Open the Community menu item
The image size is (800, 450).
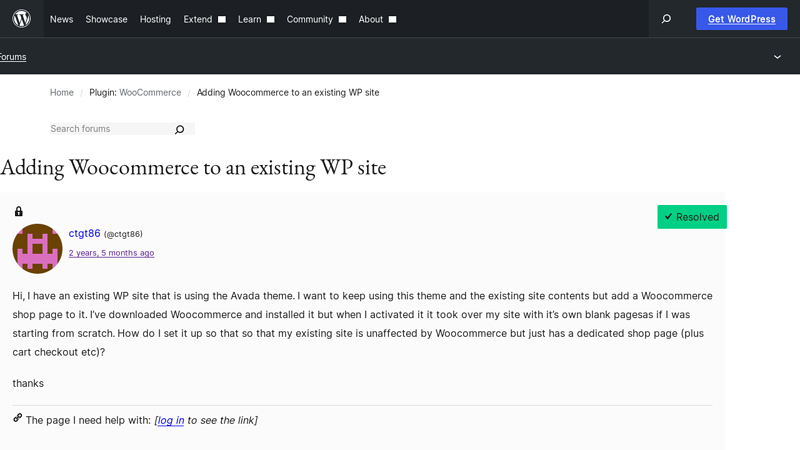click(309, 19)
